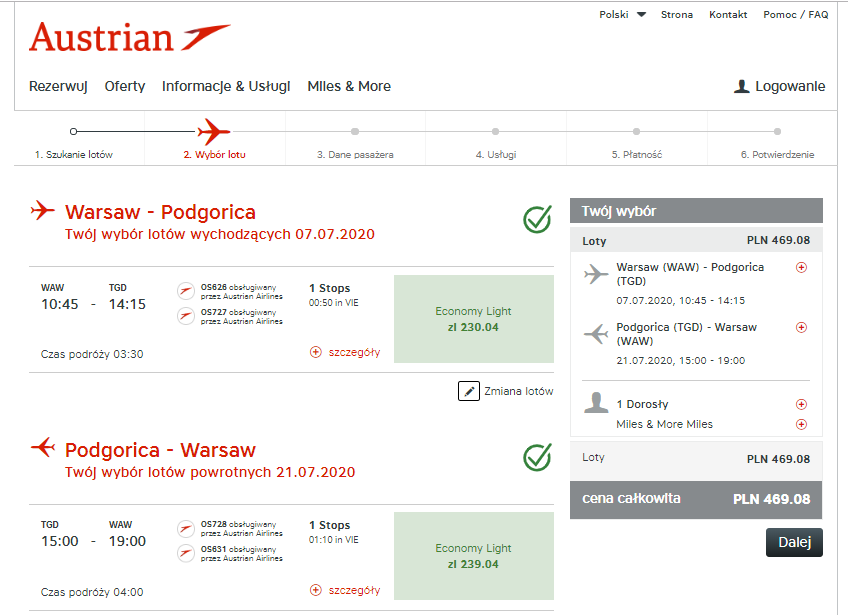The width and height of the screenshot is (848, 615).
Task: Expand Podgorica (TGD) - Warsaw details in Twój wybór
Action: (x=801, y=327)
